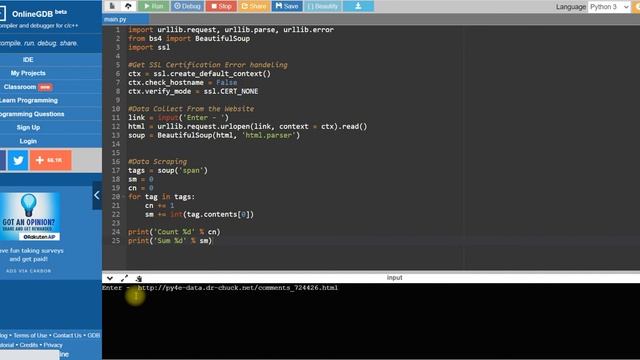Click line 25 "print('Sum %d' % sm)"

click(x=170, y=241)
